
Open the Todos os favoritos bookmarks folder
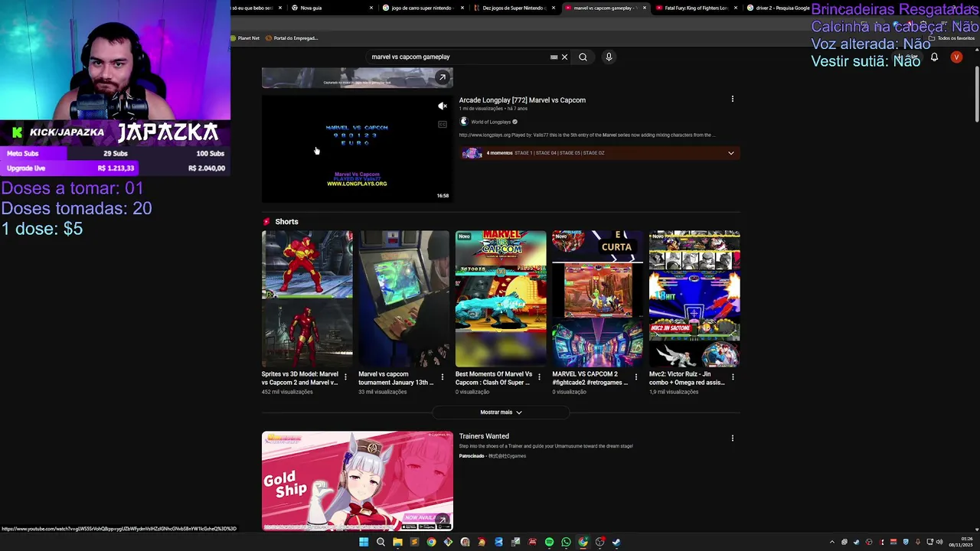(x=952, y=38)
